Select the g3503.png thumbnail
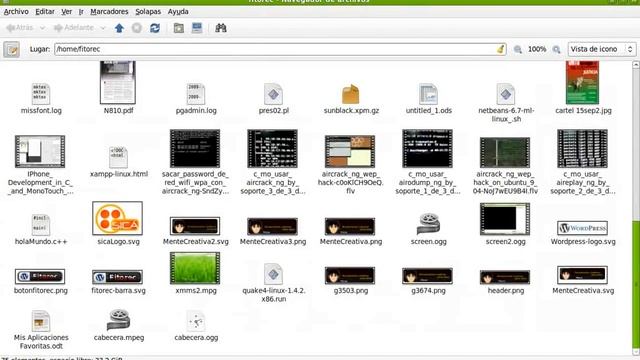The width and height of the screenshot is (640, 360). coord(350,276)
